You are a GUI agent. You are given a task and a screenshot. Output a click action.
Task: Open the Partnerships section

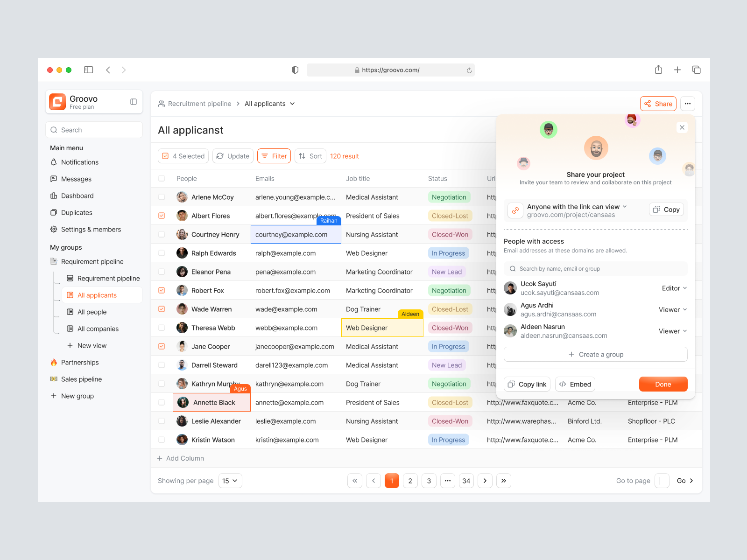(x=80, y=362)
